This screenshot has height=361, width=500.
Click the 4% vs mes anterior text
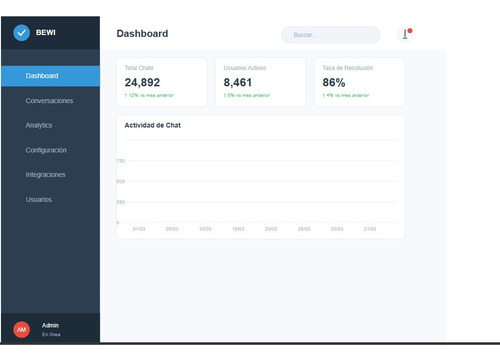346,95
